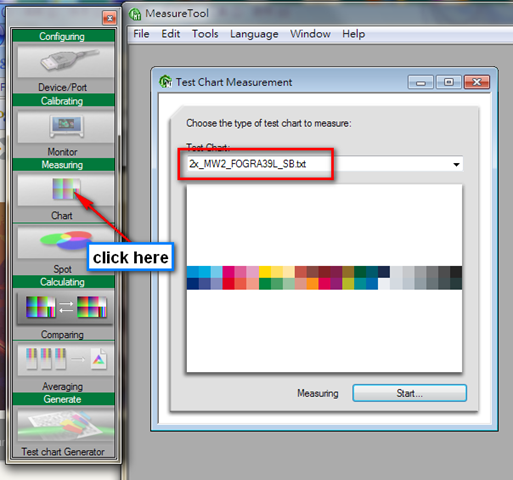Open the File menu
Screen dimensions: 513x480
click(141, 34)
